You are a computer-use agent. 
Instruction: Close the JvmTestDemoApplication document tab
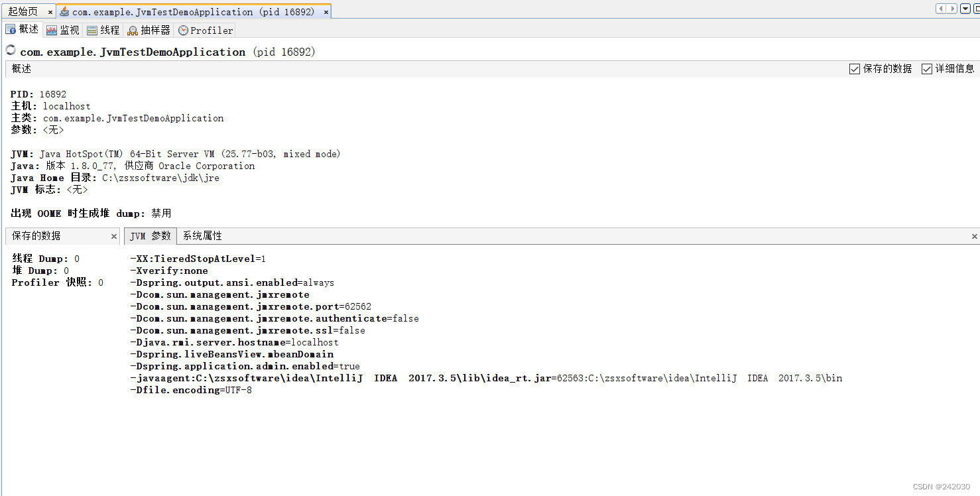(326, 12)
